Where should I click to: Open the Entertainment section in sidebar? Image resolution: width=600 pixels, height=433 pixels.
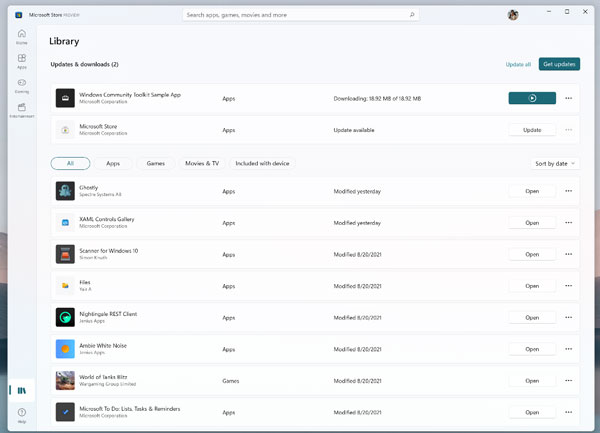22,110
